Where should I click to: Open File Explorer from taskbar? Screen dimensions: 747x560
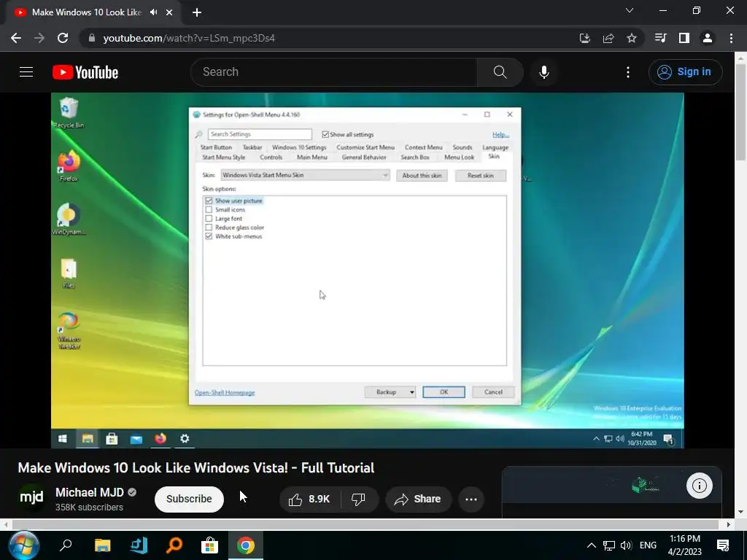pyautogui.click(x=102, y=545)
